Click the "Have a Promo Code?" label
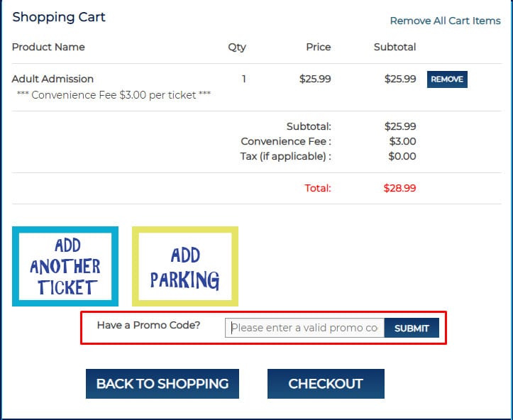This screenshot has width=513, height=420. coord(148,326)
